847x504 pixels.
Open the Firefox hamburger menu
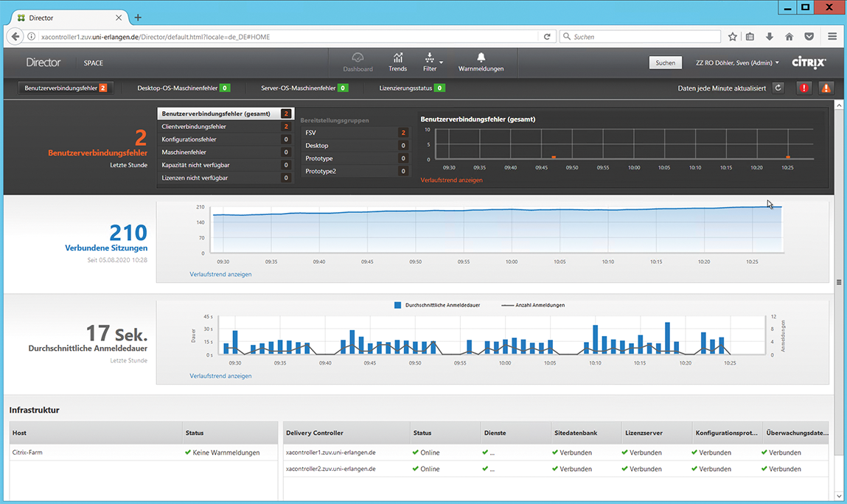point(832,36)
